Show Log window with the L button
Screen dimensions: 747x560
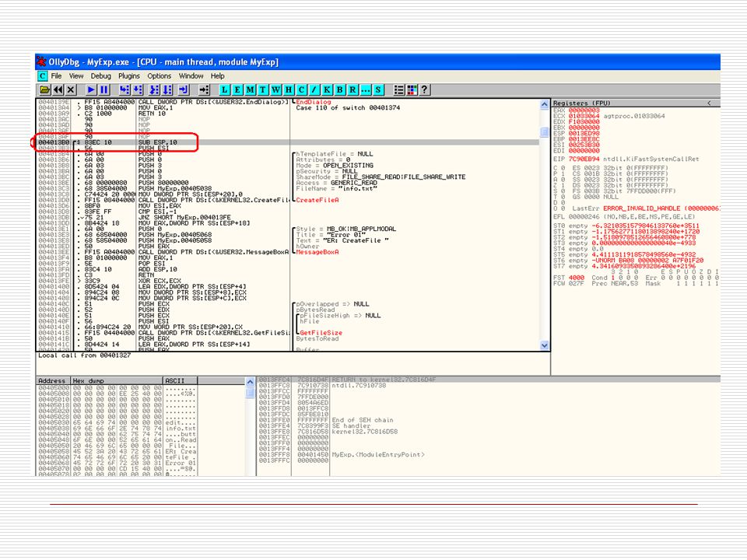click(x=224, y=89)
